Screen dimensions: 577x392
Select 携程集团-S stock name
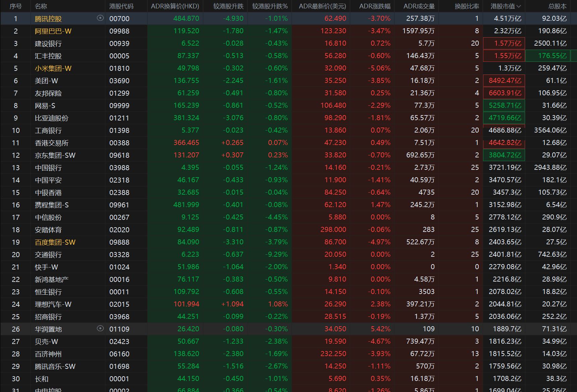click(52, 205)
